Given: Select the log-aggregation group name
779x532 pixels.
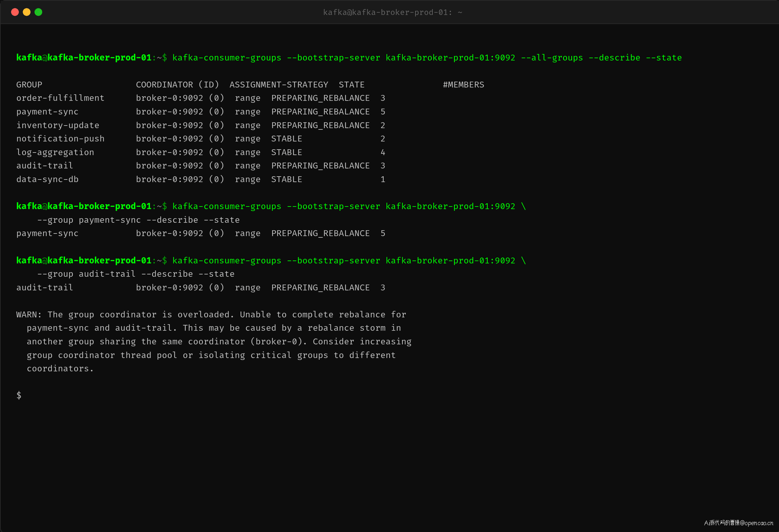Looking at the screenshot, I should pos(55,153).
